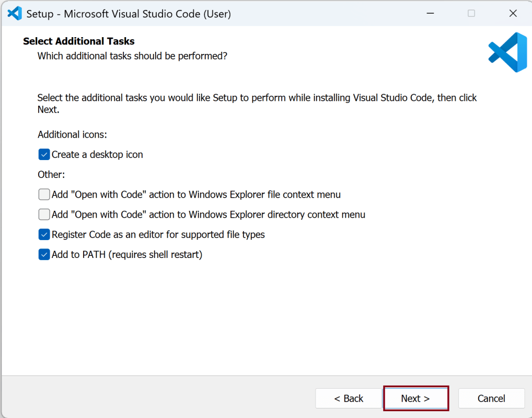Enable Open with Code for directory context menu
This screenshot has width=532, height=418.
(44, 214)
